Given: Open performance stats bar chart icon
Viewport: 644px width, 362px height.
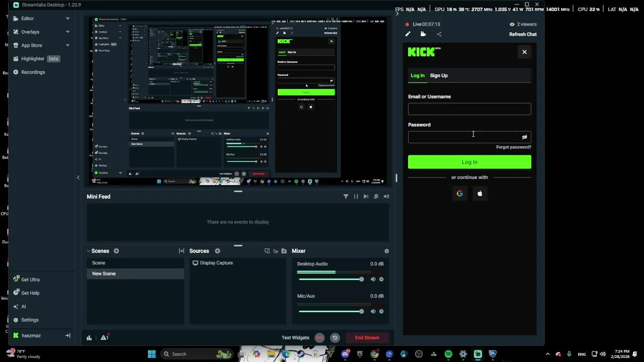Looking at the screenshot, I should pyautogui.click(x=89, y=338).
